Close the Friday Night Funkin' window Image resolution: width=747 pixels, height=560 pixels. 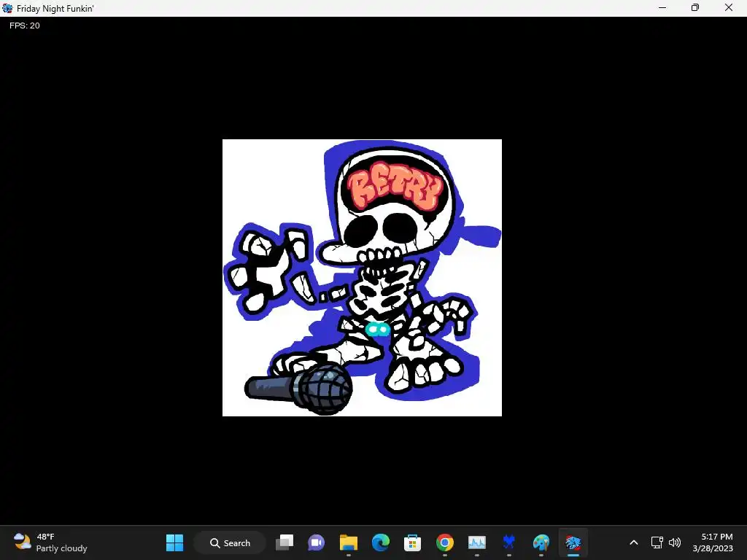click(729, 8)
